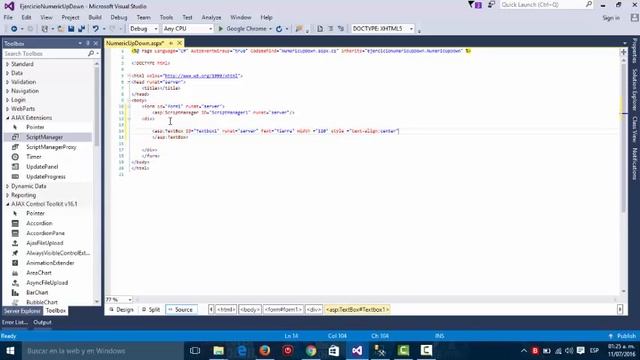
Task: Open Firefox from the taskbar
Action: tap(264, 351)
